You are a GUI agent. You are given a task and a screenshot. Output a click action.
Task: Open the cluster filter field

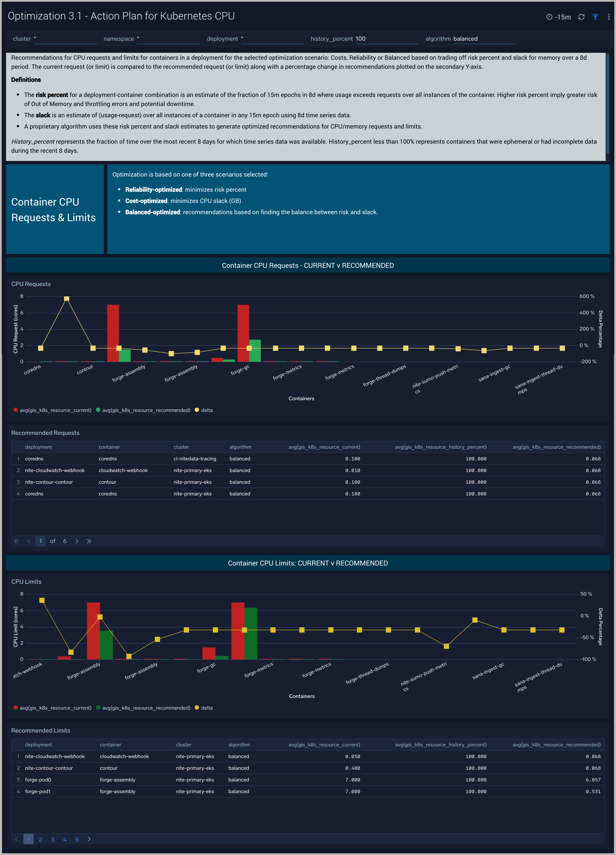[65, 39]
